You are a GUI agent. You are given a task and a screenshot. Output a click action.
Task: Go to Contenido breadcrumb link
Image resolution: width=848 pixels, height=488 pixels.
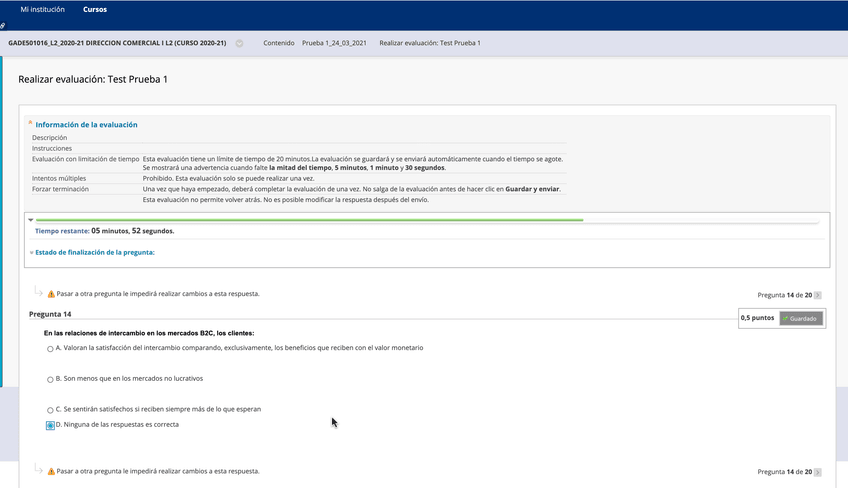click(x=278, y=43)
